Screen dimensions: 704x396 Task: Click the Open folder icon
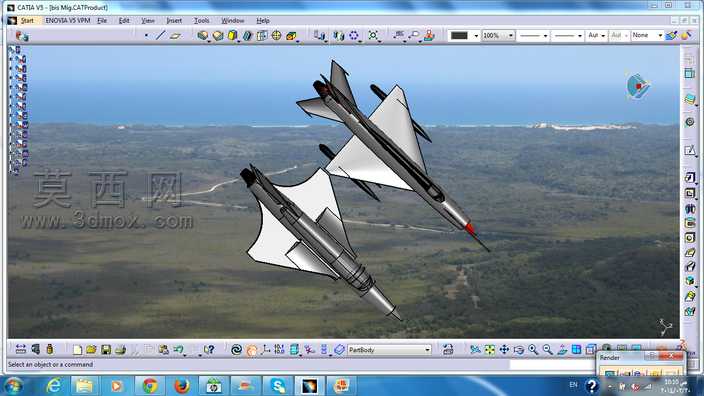(92, 350)
